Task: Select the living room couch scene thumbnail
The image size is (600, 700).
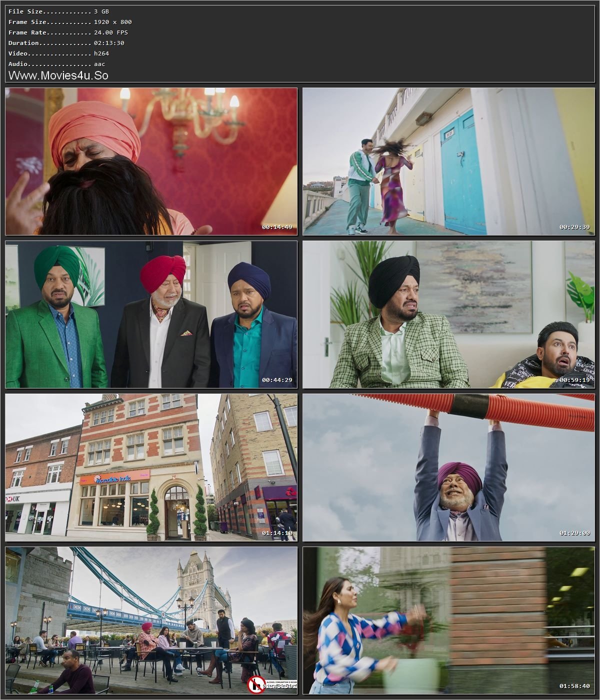Action: click(447, 315)
